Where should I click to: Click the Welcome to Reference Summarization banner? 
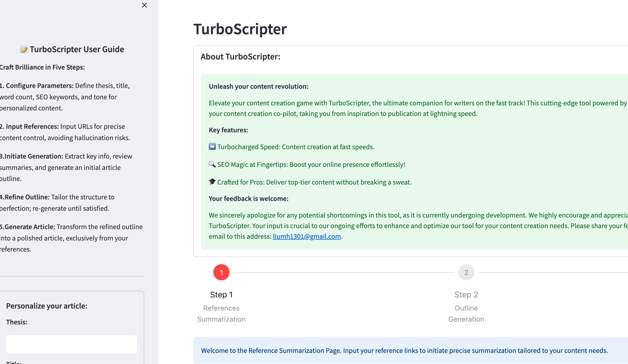(x=404, y=350)
